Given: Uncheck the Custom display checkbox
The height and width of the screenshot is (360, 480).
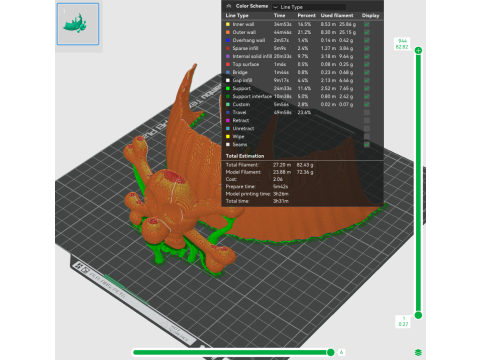Looking at the screenshot, I should click(x=367, y=104).
